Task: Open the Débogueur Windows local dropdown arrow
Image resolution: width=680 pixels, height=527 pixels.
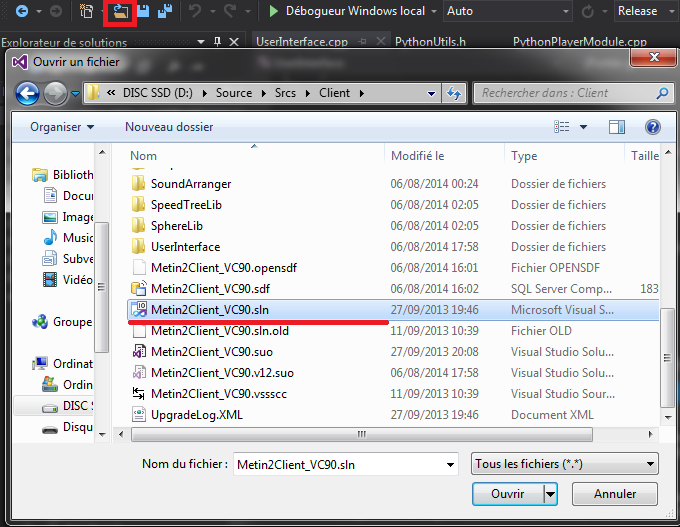Action: [x=434, y=12]
